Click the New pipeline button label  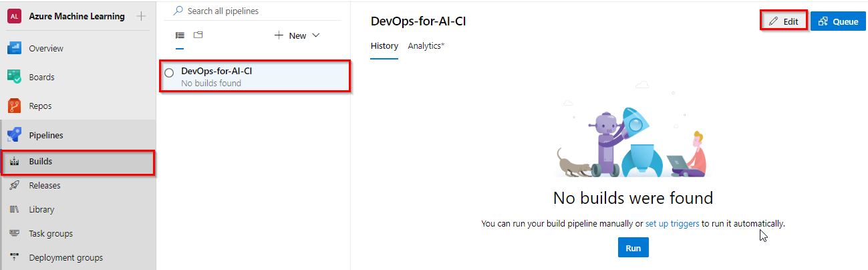pos(297,35)
